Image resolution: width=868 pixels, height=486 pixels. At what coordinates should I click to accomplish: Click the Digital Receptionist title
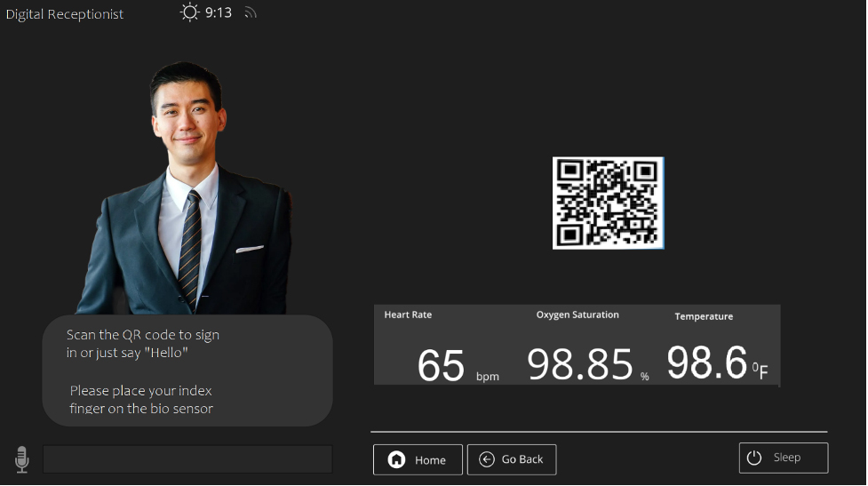65,14
